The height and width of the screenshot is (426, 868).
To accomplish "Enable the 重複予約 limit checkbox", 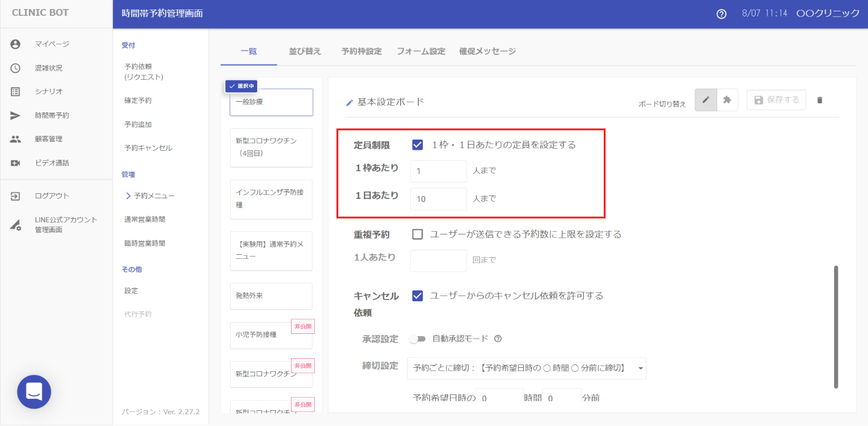I will [x=418, y=234].
